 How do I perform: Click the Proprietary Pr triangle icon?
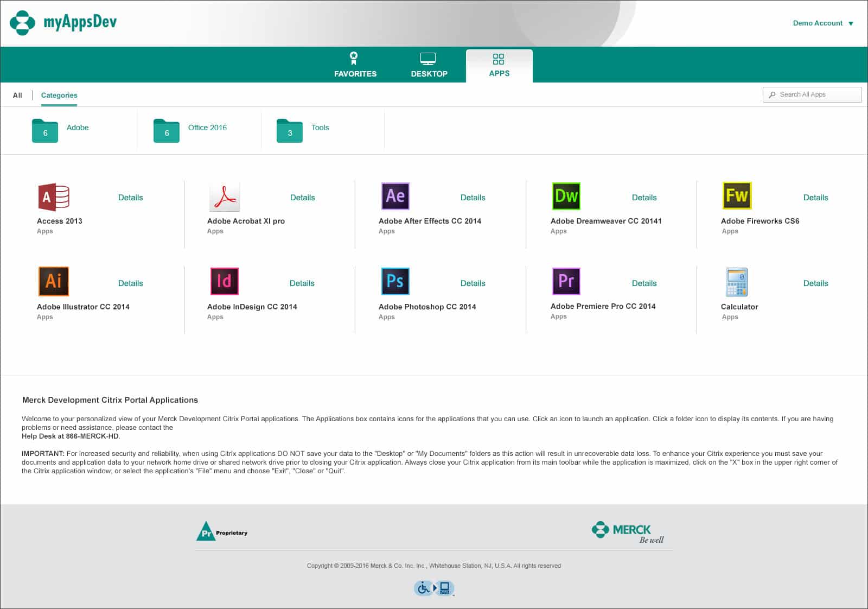coord(206,531)
